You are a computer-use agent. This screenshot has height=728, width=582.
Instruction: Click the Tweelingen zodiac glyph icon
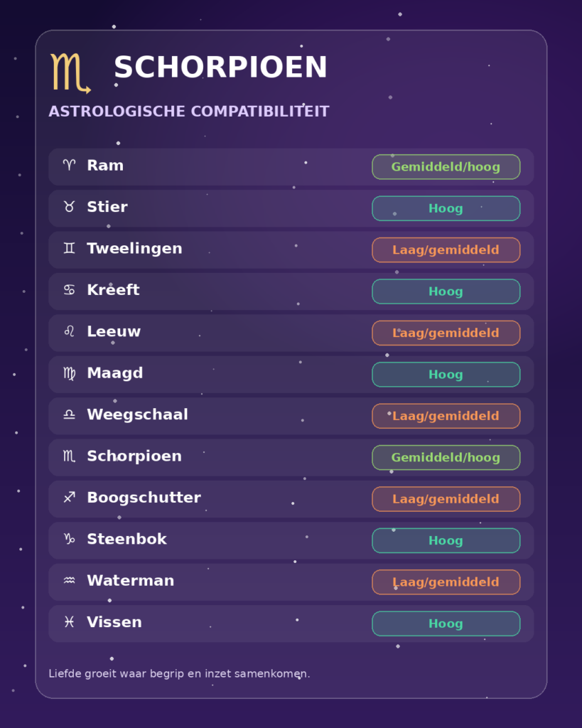point(69,248)
